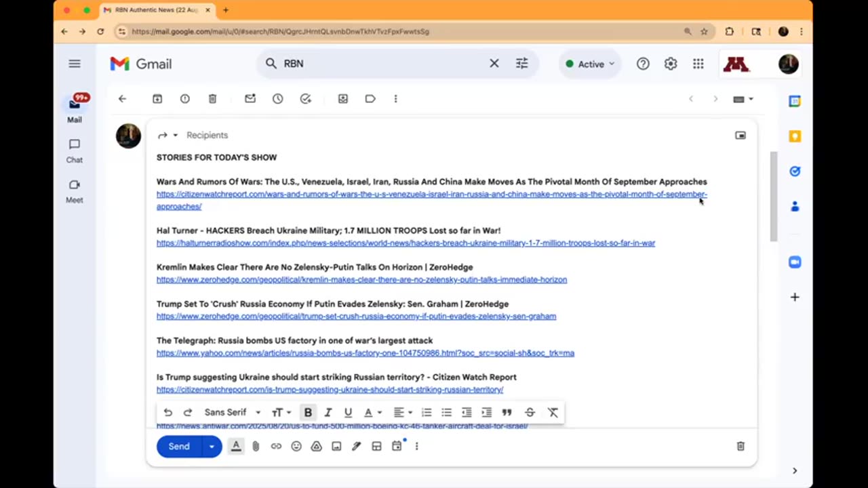Discard the draft
The width and height of the screenshot is (868, 488).
click(x=741, y=446)
